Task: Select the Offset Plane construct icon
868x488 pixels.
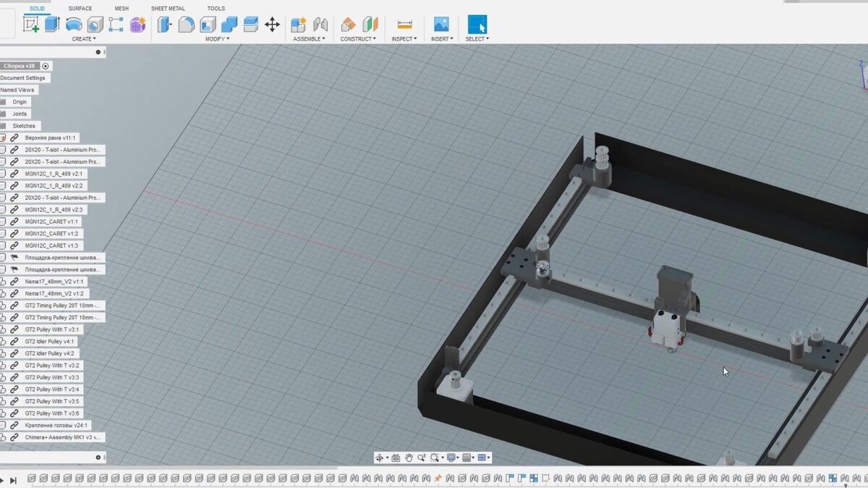Action: click(x=348, y=25)
